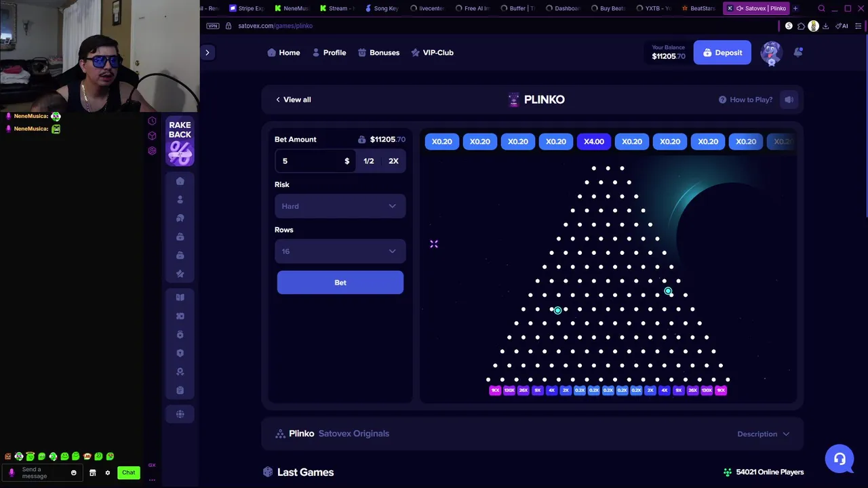The height and width of the screenshot is (488, 868).
Task: Toggle the VPN badge in the address bar
Action: tap(213, 26)
